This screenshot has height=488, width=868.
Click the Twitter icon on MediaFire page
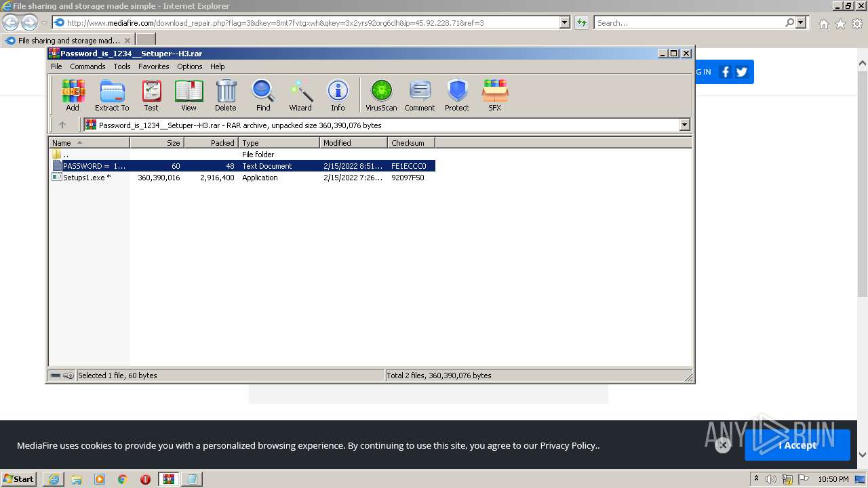pos(742,72)
